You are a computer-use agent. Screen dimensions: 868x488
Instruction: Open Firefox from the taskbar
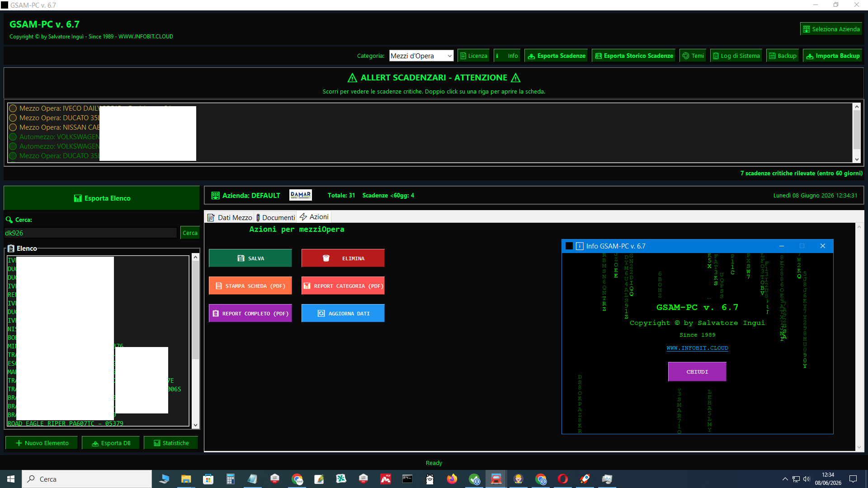452,479
